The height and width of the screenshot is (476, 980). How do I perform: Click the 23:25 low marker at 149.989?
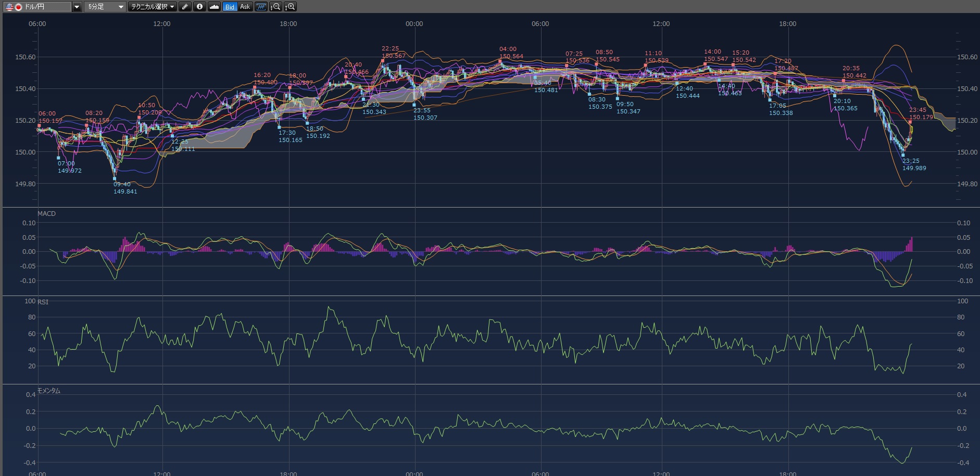point(903,155)
